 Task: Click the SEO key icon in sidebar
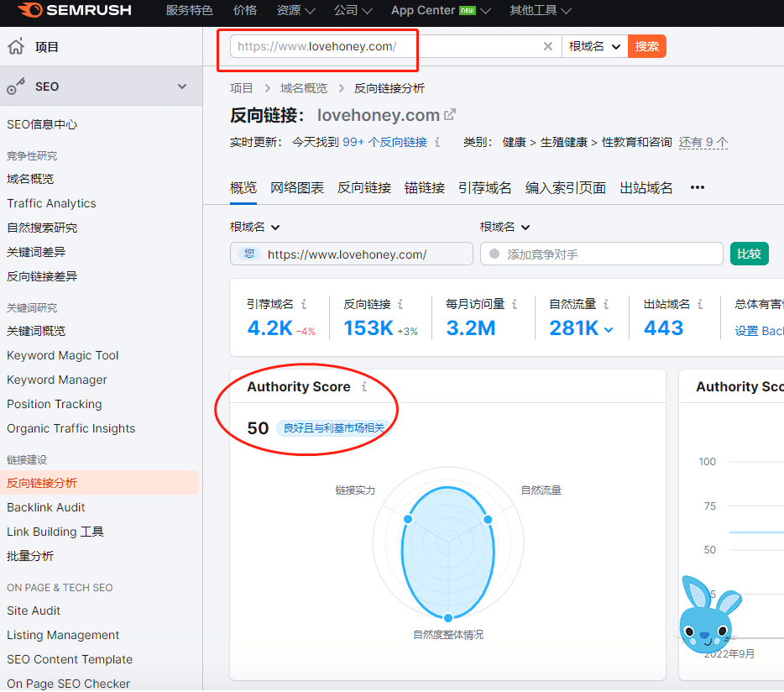(x=16, y=86)
